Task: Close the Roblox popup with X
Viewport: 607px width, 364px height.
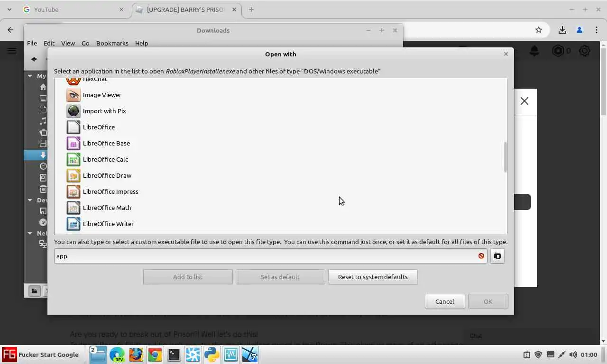Action: click(x=524, y=101)
